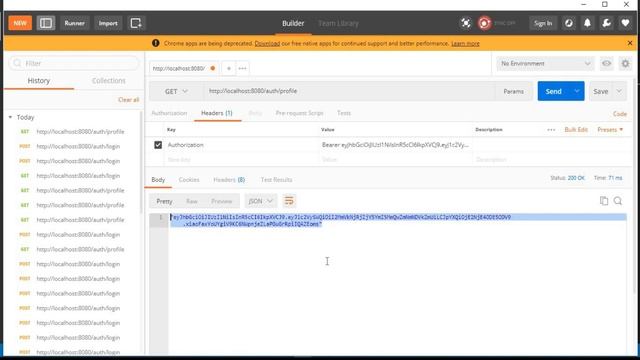Click the icon between Sign In and bell

(569, 23)
